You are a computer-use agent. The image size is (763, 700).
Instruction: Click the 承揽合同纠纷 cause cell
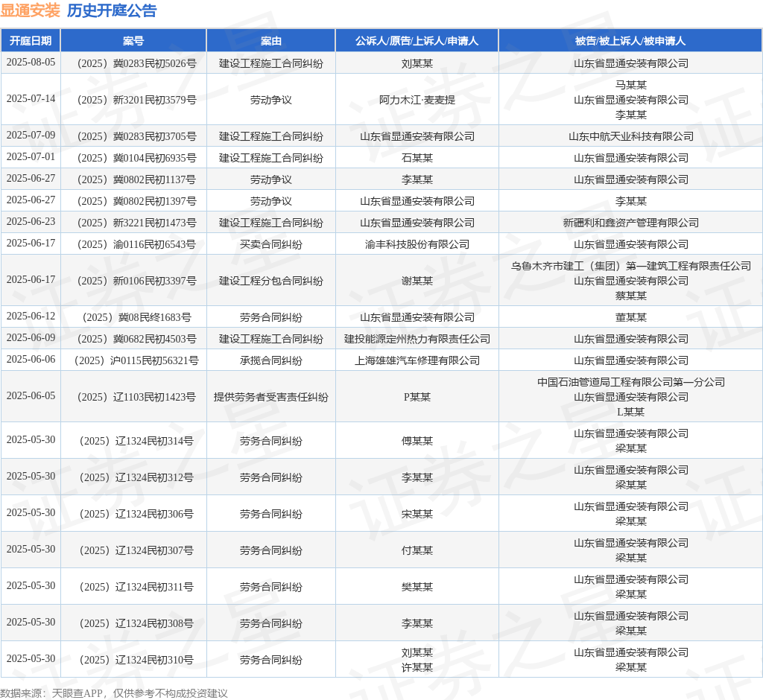click(271, 360)
